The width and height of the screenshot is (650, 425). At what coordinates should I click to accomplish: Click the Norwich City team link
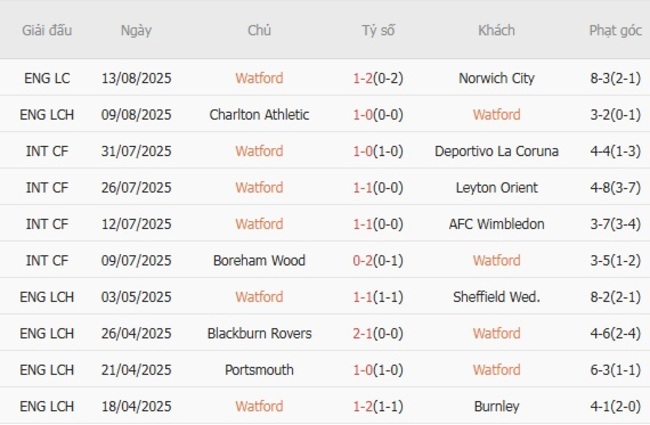point(496,78)
